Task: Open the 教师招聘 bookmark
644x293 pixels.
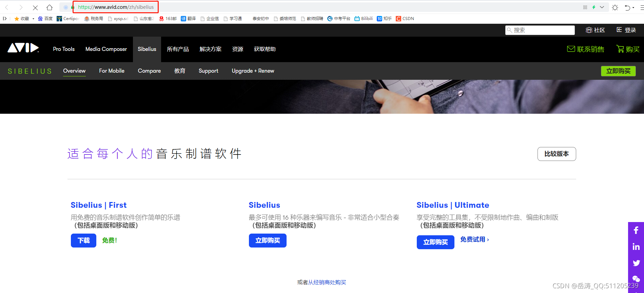Action: [312, 19]
